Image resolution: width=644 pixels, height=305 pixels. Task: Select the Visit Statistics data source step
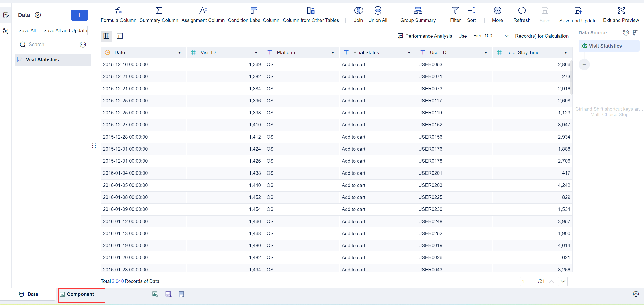[x=609, y=46]
